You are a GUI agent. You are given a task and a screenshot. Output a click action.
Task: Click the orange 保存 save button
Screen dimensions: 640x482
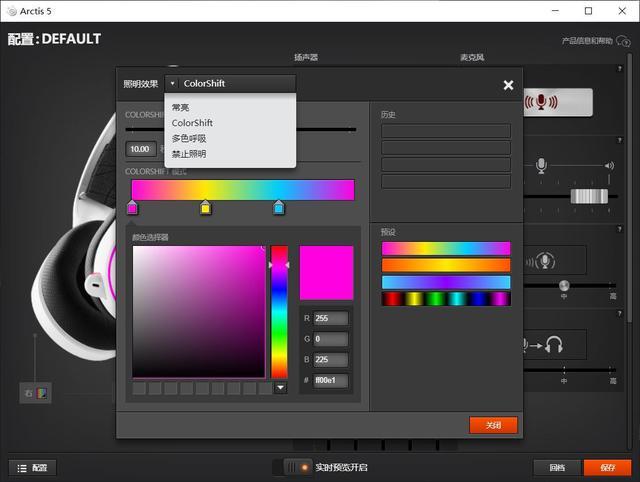(x=608, y=467)
